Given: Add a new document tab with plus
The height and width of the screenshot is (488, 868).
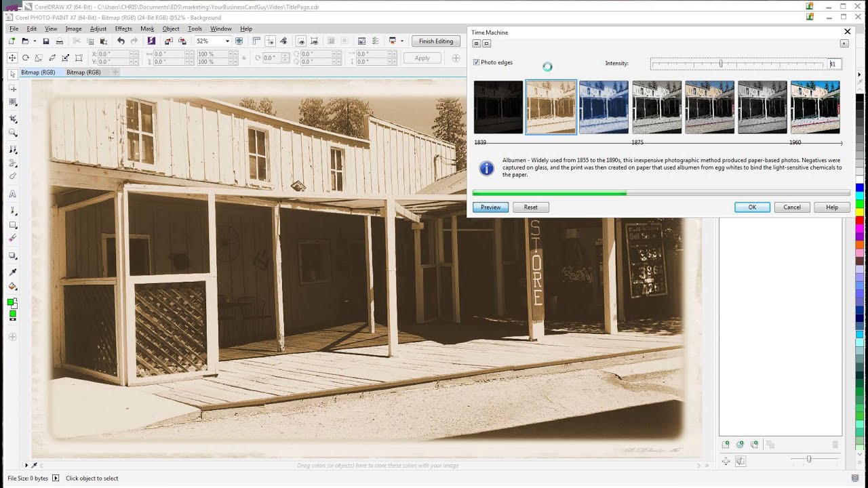Looking at the screenshot, I should (115, 73).
